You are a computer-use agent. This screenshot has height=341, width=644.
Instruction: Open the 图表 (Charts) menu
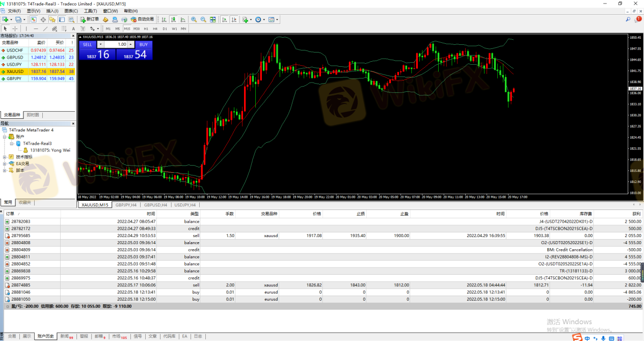pos(71,11)
